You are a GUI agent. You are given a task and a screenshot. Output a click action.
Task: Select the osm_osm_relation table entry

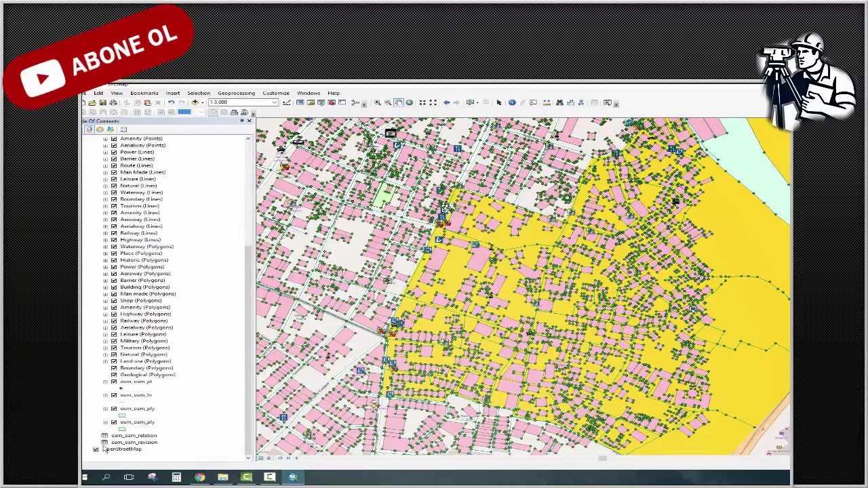[134, 436]
